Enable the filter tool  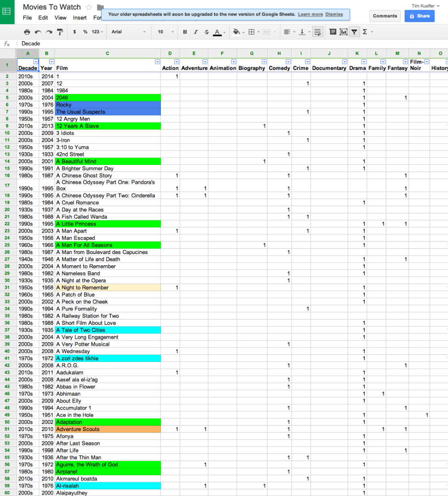[x=354, y=32]
